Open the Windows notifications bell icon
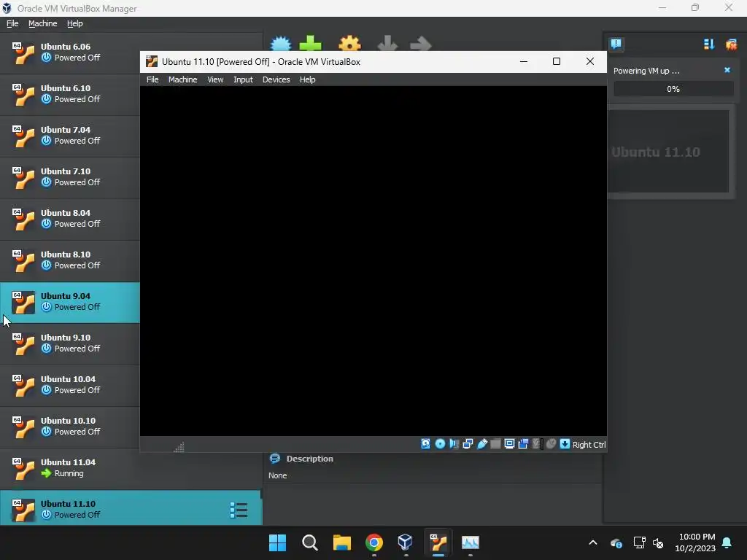This screenshot has width=747, height=560. 727,542
